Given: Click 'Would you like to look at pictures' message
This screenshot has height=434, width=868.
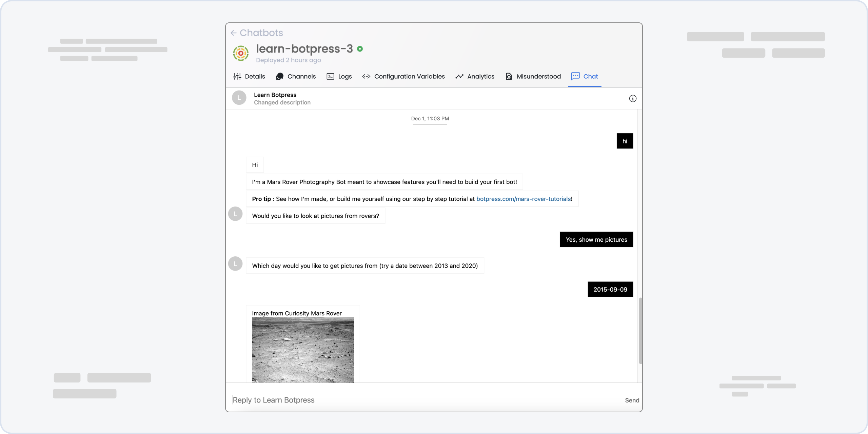Looking at the screenshot, I should (316, 216).
